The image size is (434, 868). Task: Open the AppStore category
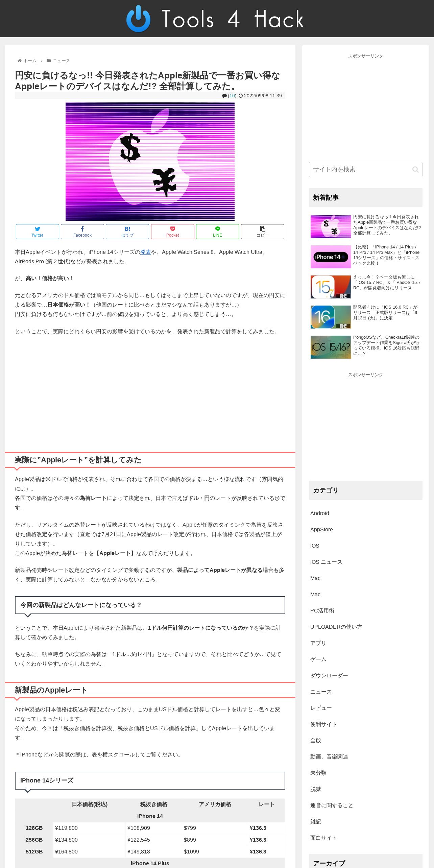pos(321,529)
